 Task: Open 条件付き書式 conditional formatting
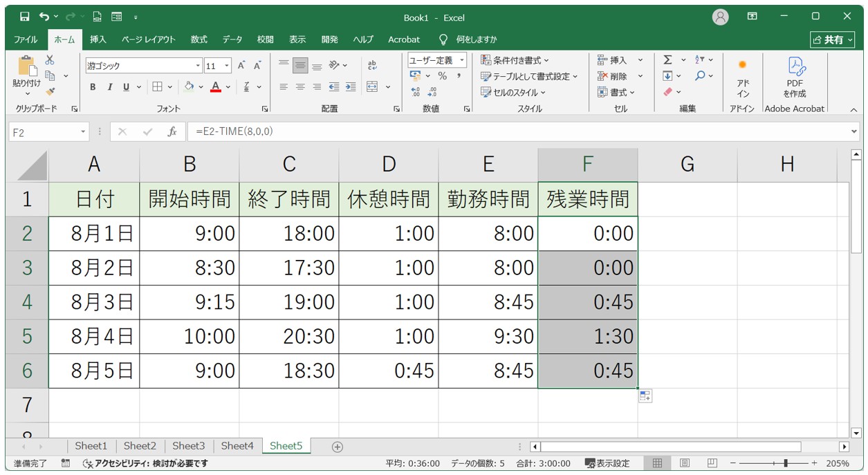[x=515, y=61]
